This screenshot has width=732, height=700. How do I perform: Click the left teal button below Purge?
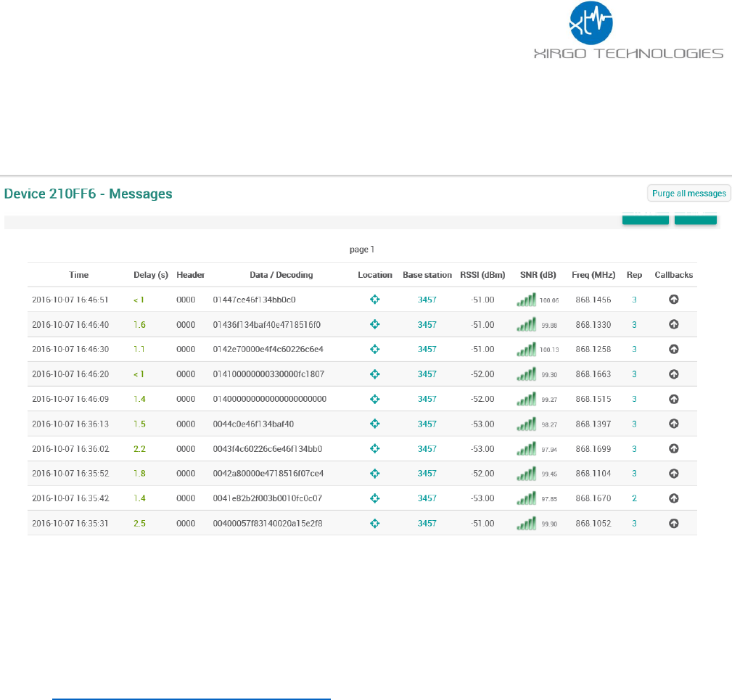coord(645,219)
